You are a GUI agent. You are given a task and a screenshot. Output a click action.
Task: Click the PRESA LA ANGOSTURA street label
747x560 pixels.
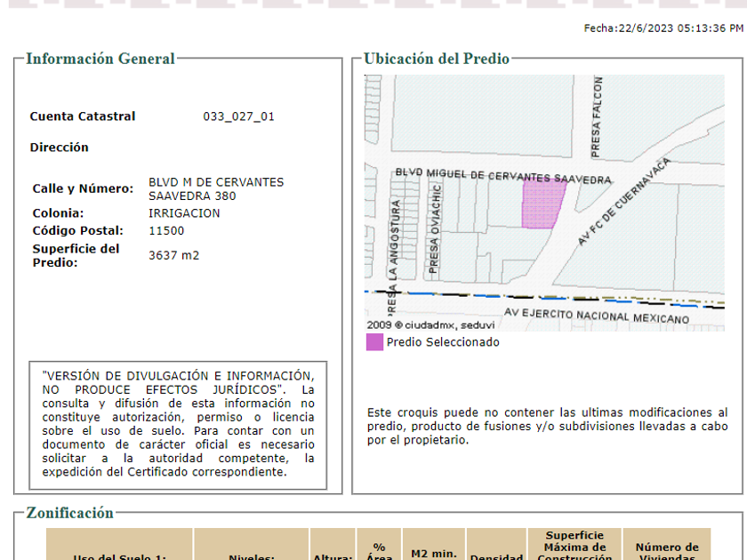395,249
